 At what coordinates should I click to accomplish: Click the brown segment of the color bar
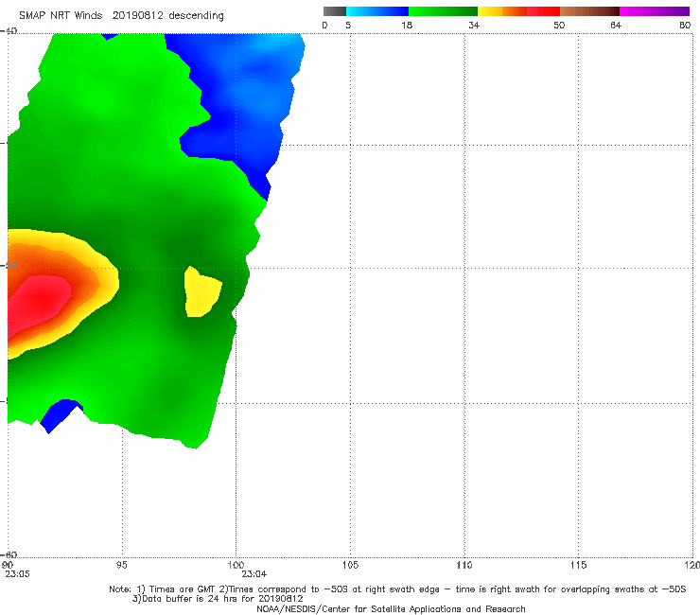tap(589, 11)
